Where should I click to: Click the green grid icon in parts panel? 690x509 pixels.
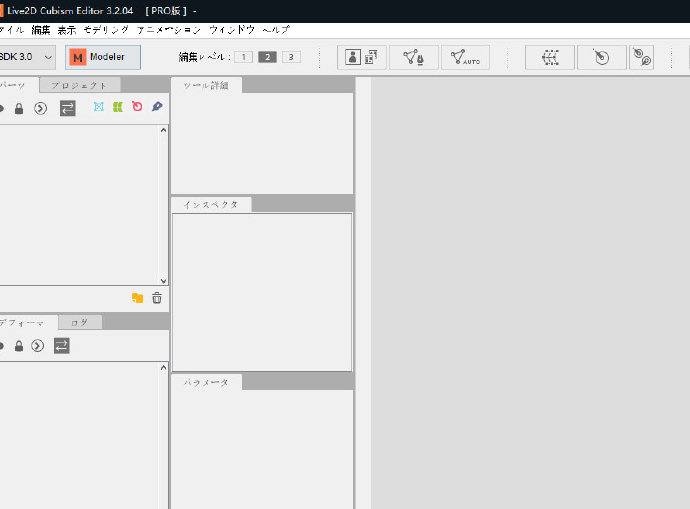pyautogui.click(x=118, y=107)
